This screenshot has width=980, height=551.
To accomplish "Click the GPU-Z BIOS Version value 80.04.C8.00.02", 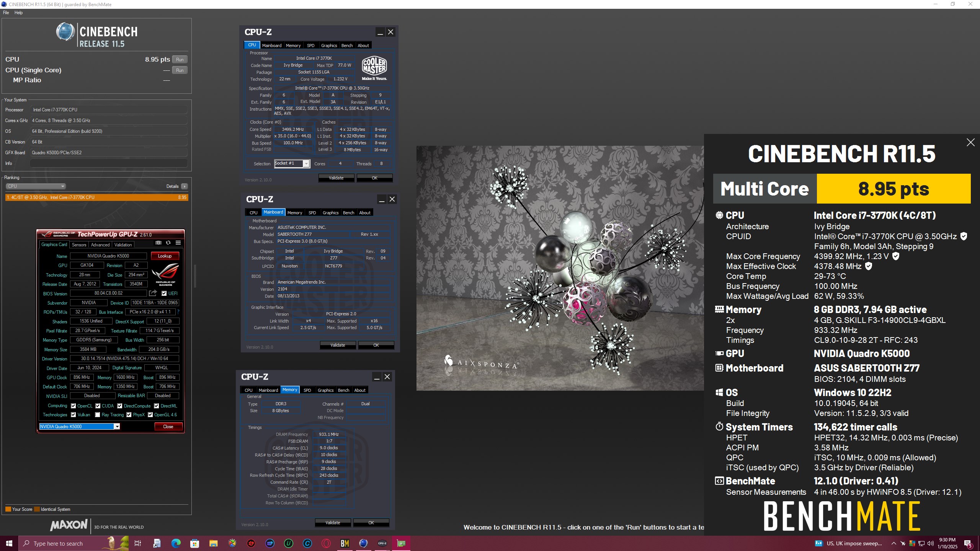I will click(x=108, y=293).
